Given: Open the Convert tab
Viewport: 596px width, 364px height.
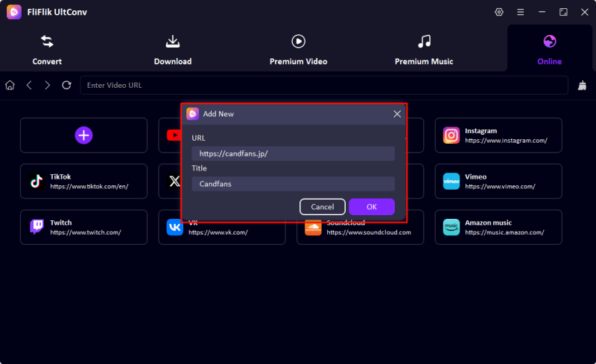Looking at the screenshot, I should click(47, 50).
